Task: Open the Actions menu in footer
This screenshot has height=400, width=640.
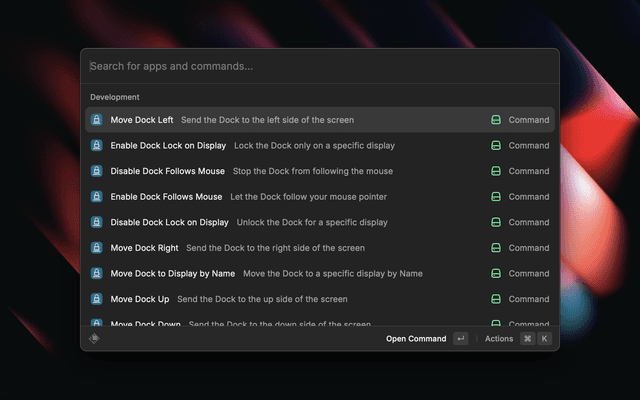Action: pyautogui.click(x=499, y=339)
